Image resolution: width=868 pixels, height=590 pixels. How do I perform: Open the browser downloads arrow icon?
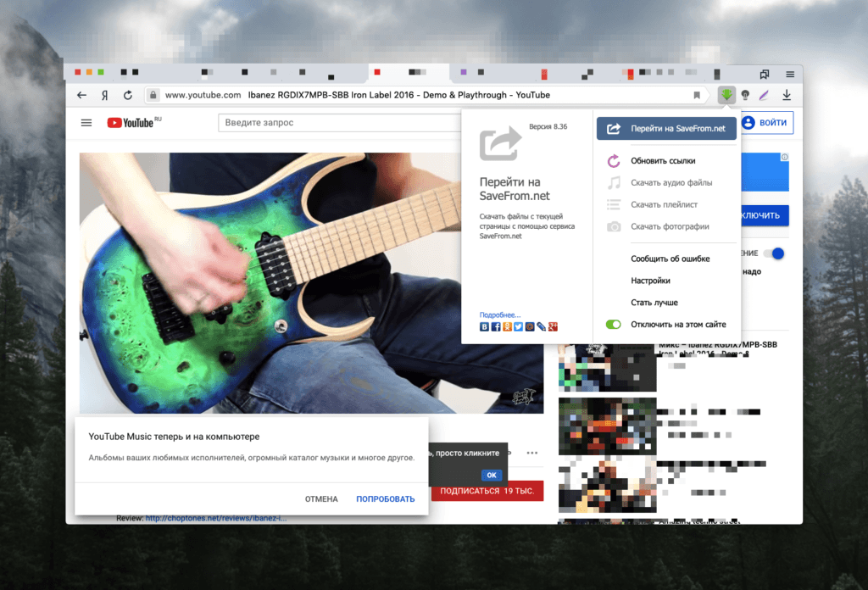(x=787, y=95)
